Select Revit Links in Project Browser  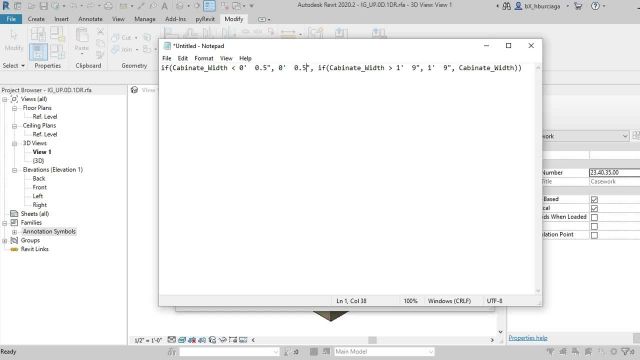pyautogui.click(x=34, y=249)
